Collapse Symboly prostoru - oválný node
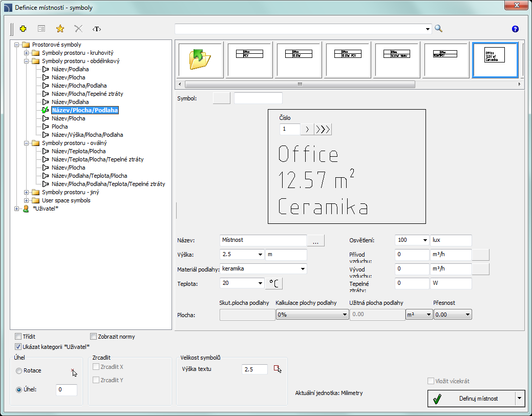532x416 pixels. 26,143
